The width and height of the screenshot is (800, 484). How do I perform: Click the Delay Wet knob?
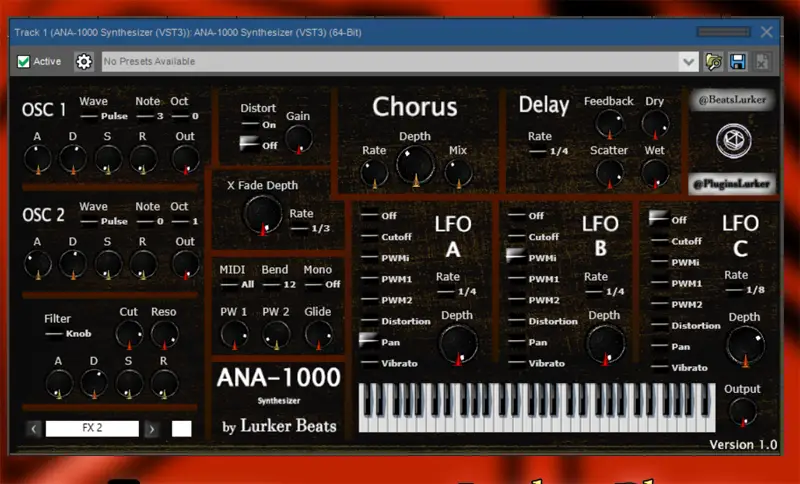point(655,173)
